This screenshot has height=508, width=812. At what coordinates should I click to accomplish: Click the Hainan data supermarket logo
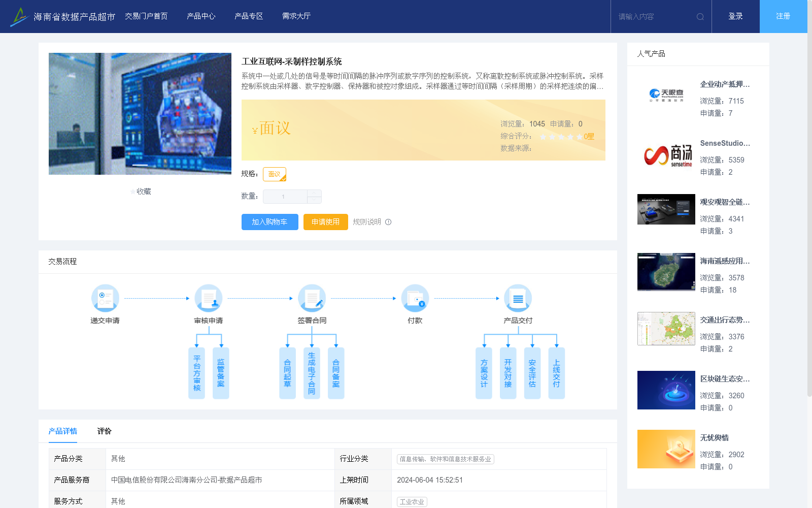[63, 17]
